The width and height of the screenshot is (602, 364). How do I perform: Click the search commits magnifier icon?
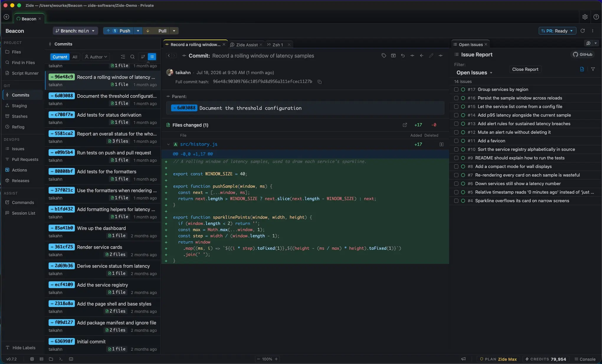click(x=132, y=57)
